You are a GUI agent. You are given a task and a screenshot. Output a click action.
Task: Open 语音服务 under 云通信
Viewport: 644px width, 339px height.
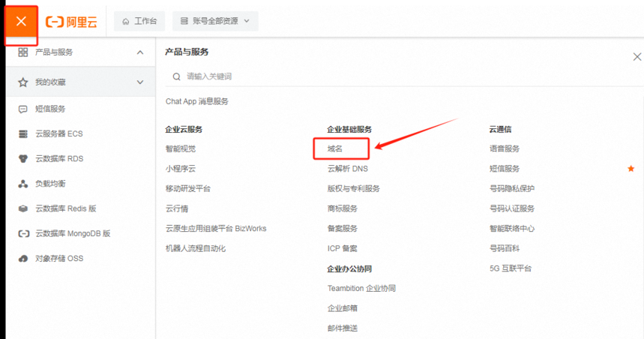[505, 148]
